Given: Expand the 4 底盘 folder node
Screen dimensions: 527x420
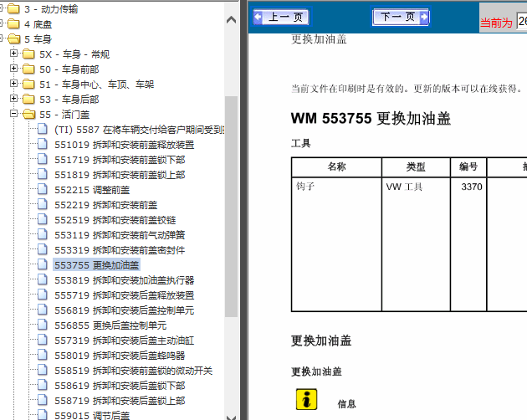Looking at the screenshot, I should tap(1, 23).
